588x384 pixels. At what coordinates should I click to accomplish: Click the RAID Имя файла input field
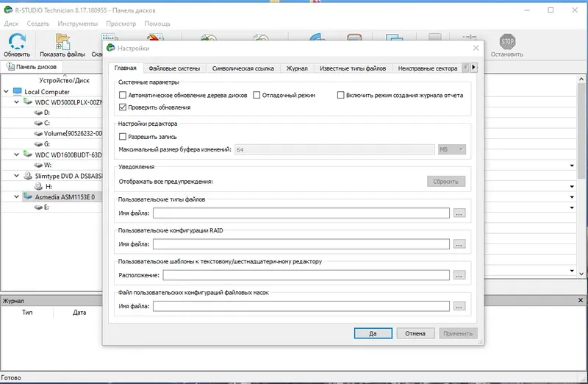pyautogui.click(x=301, y=244)
